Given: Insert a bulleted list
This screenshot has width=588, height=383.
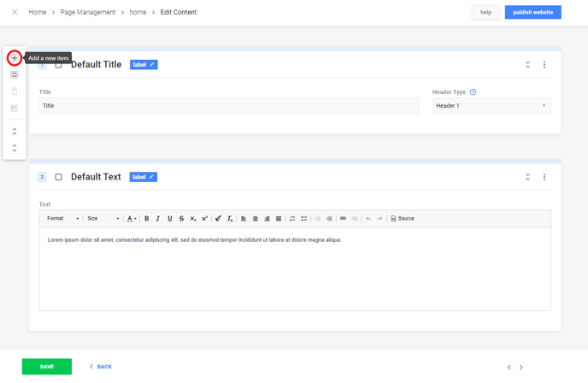Looking at the screenshot, I should (x=304, y=218).
